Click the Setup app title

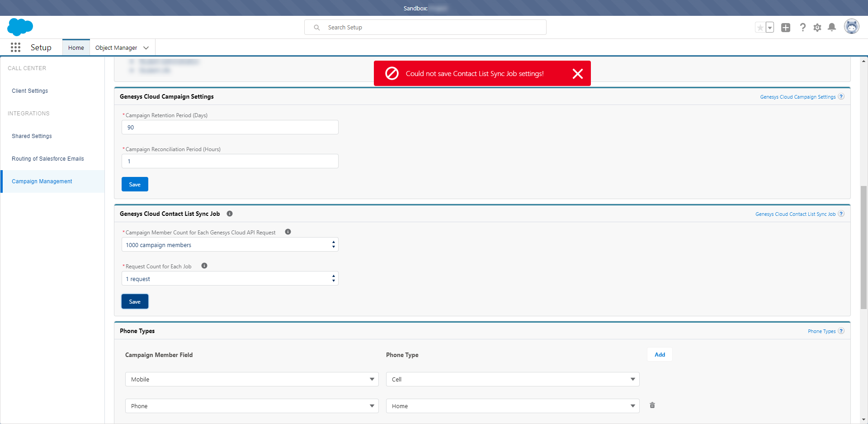point(41,48)
